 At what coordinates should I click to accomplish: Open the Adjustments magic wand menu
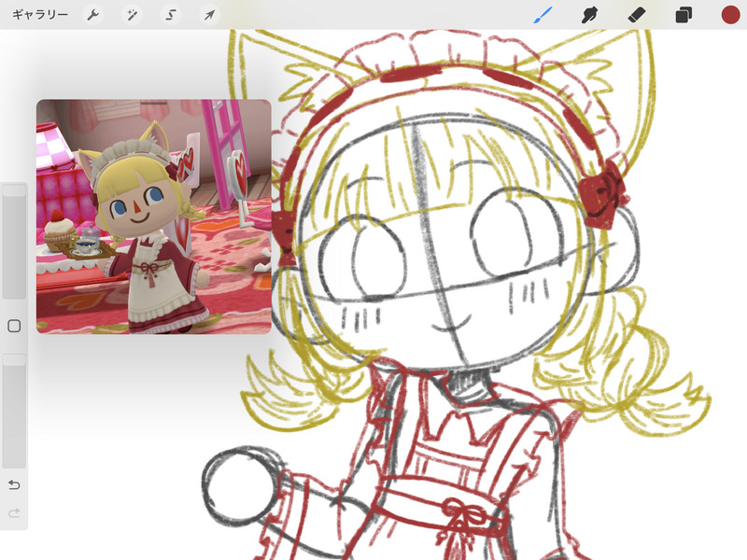click(x=132, y=15)
